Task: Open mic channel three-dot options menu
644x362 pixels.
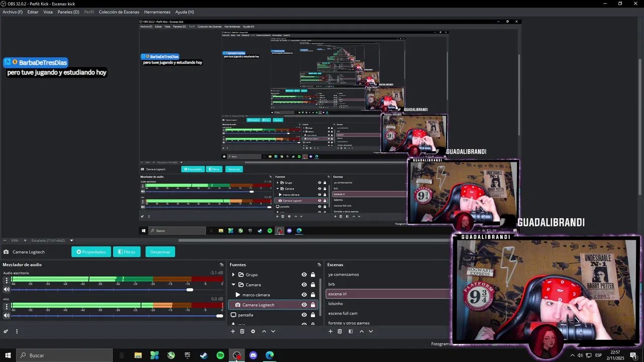Action: [x=7, y=307]
